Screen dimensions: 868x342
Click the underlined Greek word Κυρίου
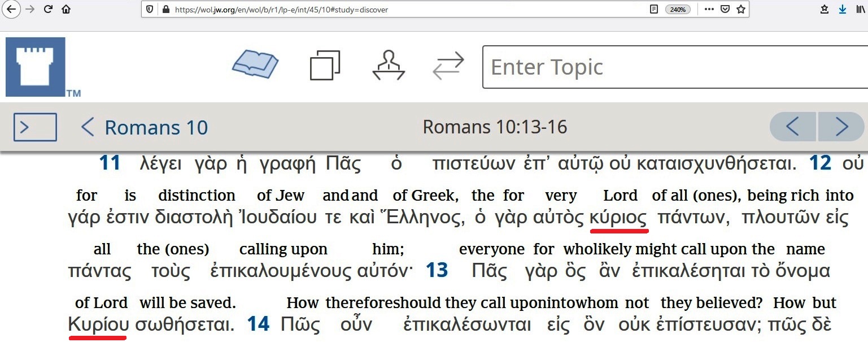coord(99,326)
